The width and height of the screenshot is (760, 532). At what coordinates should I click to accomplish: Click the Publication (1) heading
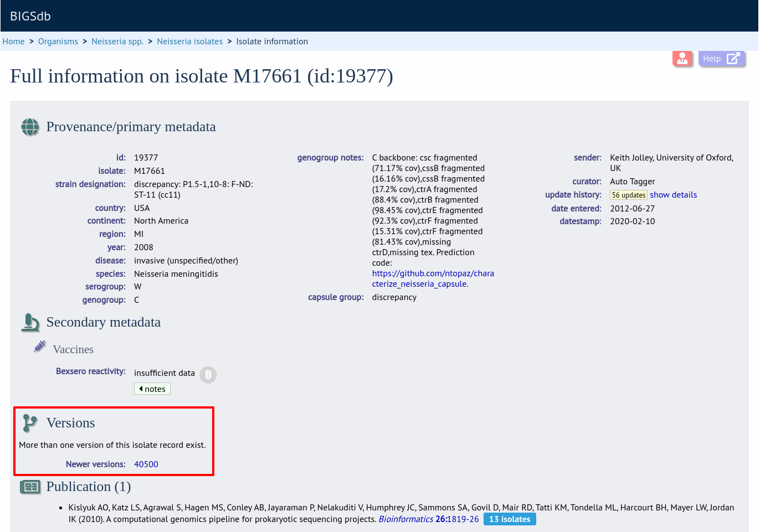89,487
